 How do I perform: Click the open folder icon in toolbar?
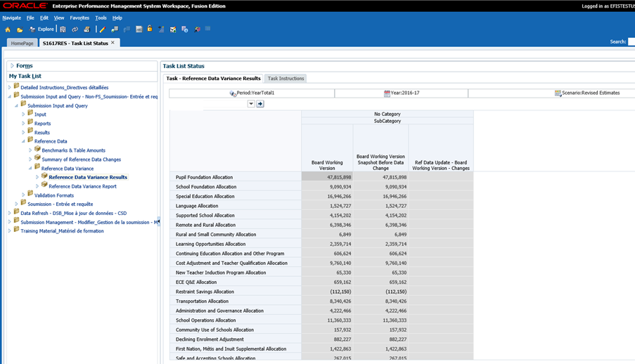20,30
